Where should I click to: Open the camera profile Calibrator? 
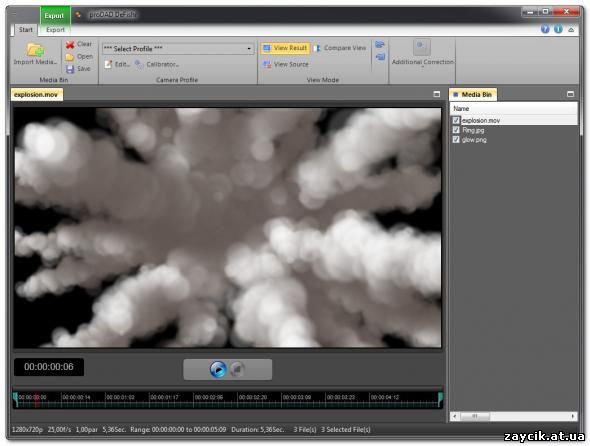point(157,64)
